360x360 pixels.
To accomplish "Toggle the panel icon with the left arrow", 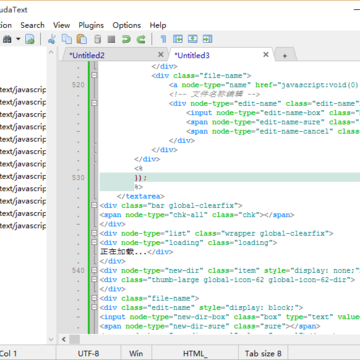I will (x=178, y=39).
